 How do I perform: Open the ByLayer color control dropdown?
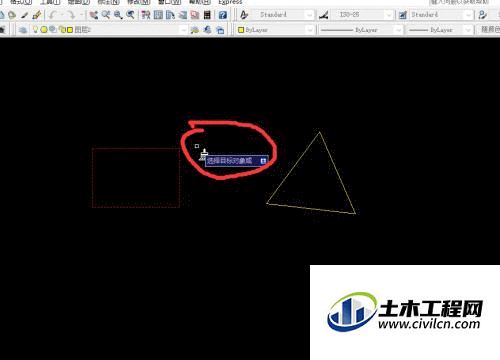[310, 30]
